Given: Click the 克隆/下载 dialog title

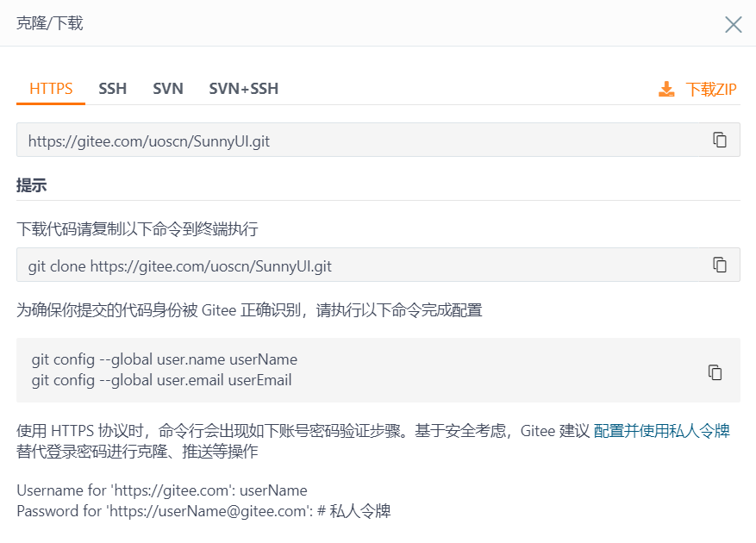Looking at the screenshot, I should (50, 23).
